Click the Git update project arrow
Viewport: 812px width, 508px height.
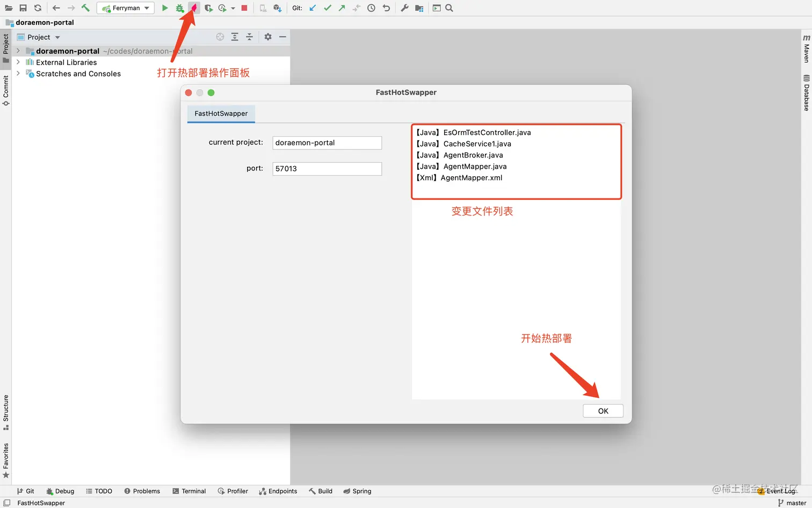(x=313, y=8)
